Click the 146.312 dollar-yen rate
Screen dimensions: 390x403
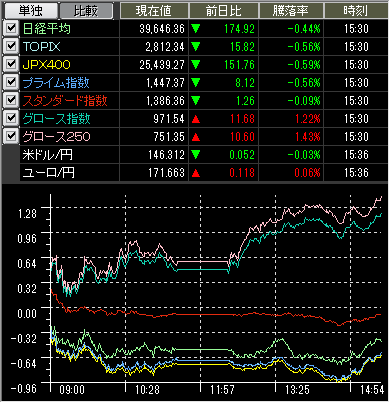(166, 155)
